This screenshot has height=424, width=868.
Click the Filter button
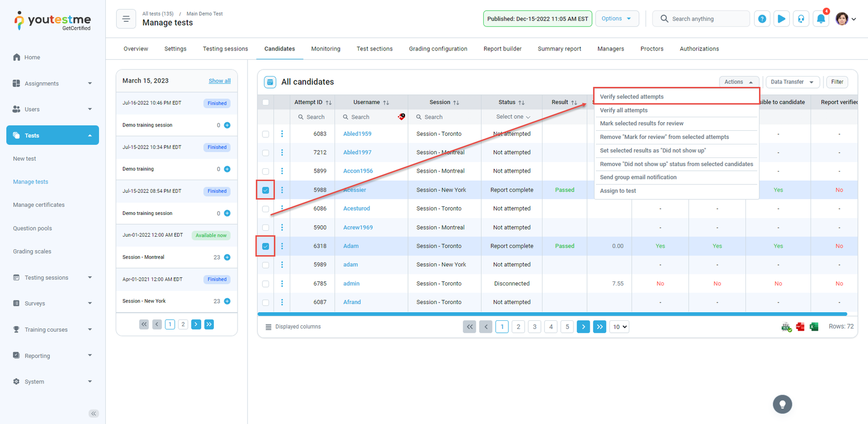837,82
